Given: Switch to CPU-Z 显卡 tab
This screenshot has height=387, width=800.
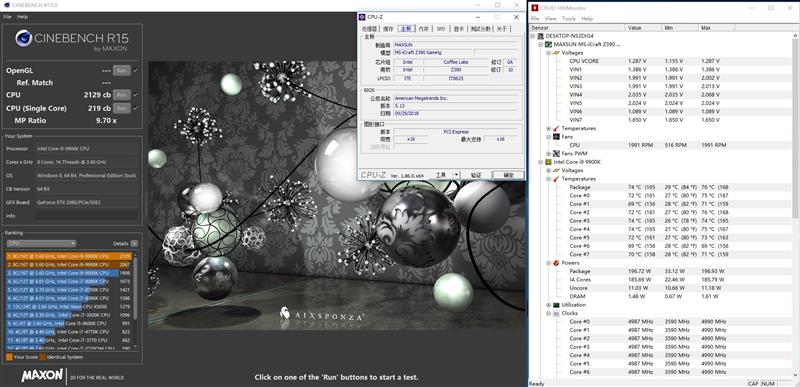Looking at the screenshot, I should click(459, 29).
